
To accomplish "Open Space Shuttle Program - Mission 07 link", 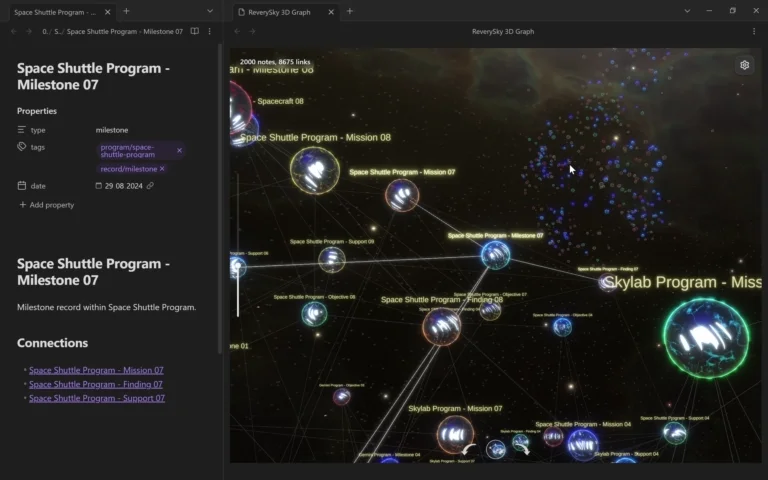I will tap(96, 370).
